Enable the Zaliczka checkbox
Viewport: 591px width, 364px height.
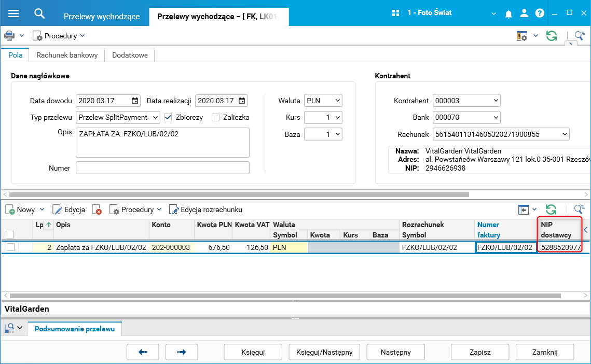pos(215,118)
